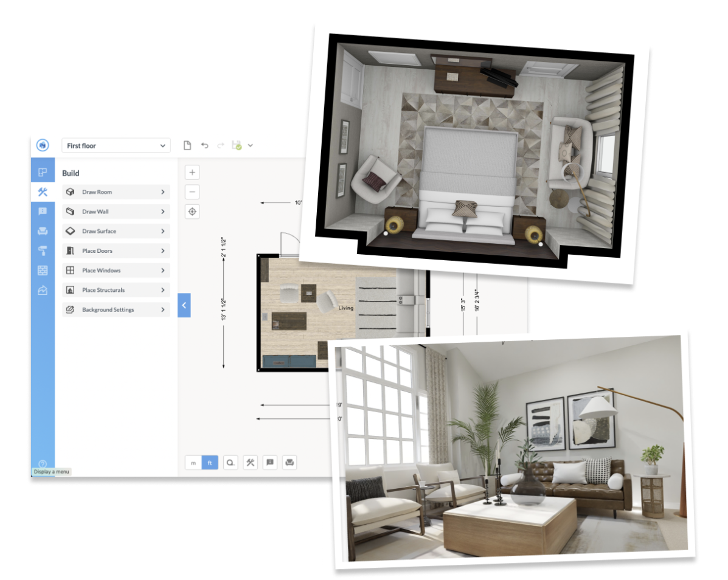Click the Background Settings icon
The width and height of the screenshot is (728, 580).
coord(71,309)
